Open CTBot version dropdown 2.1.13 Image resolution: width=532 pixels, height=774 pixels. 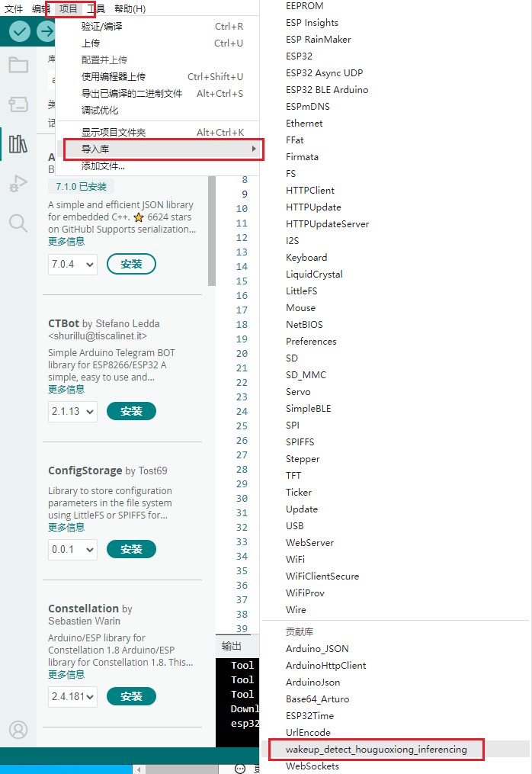click(x=72, y=411)
